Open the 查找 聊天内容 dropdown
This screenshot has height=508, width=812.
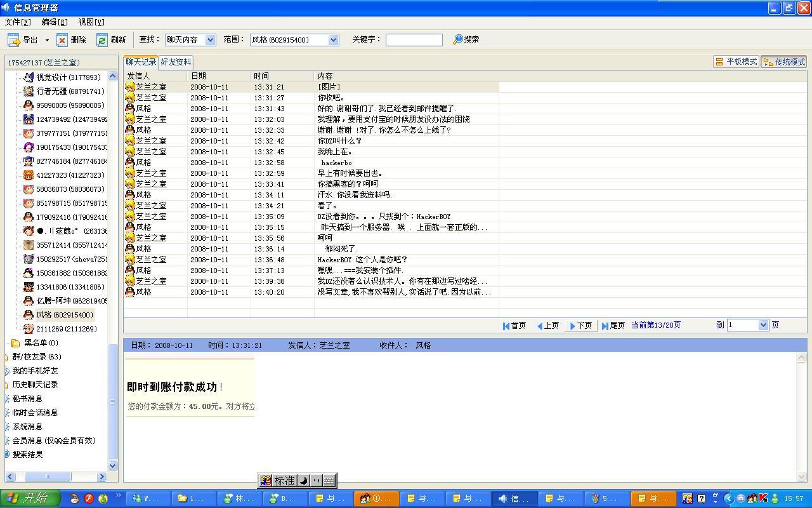211,40
